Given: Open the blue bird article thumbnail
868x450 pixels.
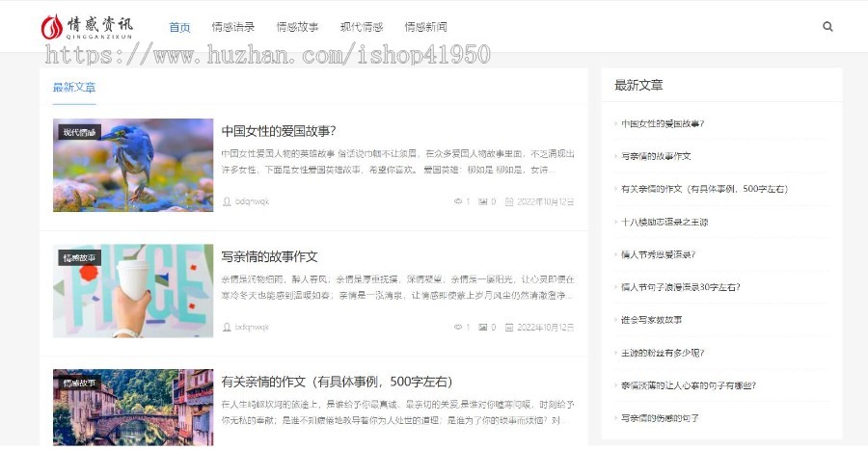Looking at the screenshot, I should point(133,165).
